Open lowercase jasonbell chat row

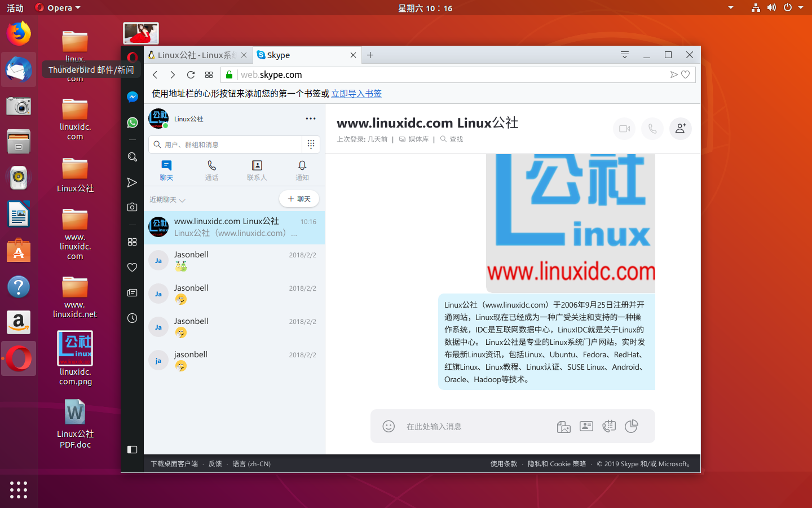pyautogui.click(x=234, y=360)
